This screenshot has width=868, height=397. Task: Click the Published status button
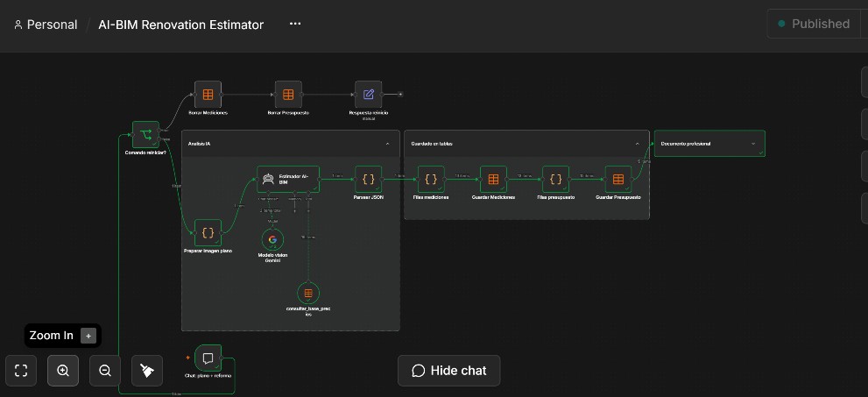coord(814,24)
